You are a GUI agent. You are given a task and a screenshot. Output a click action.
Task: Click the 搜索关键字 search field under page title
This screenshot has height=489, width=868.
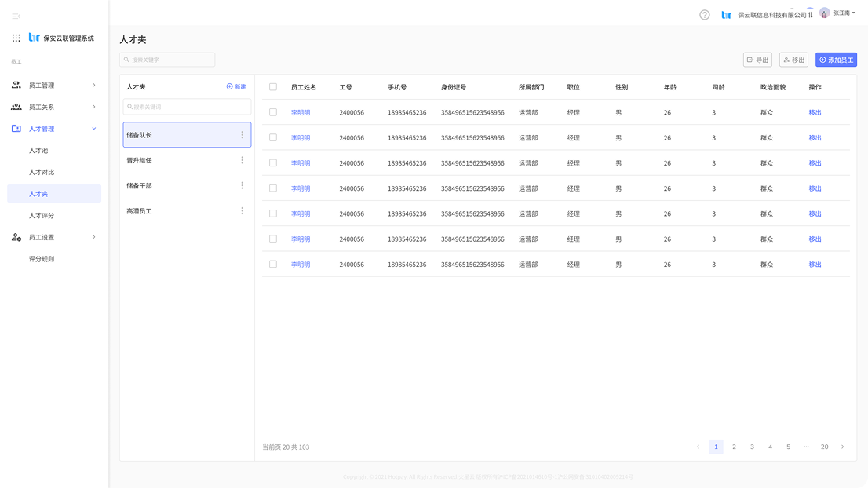point(167,60)
